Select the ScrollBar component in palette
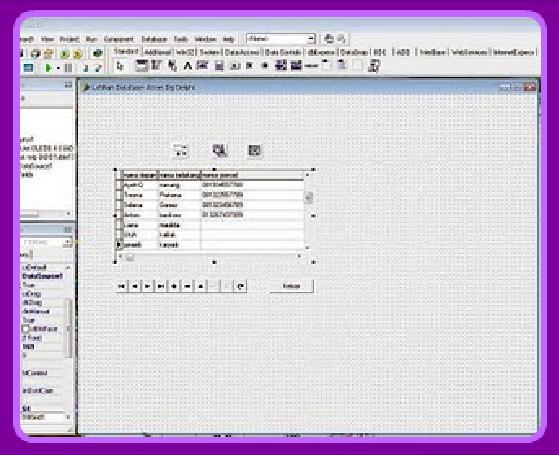 (311, 66)
